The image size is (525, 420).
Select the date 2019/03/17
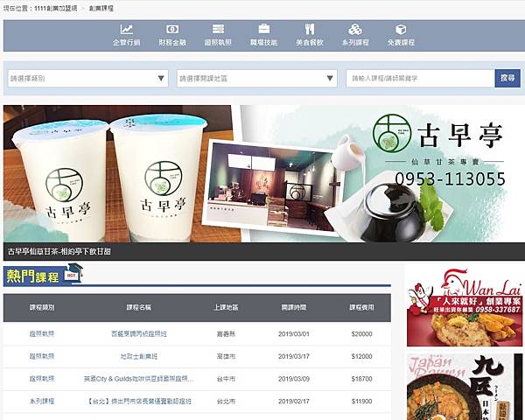coord(294,356)
